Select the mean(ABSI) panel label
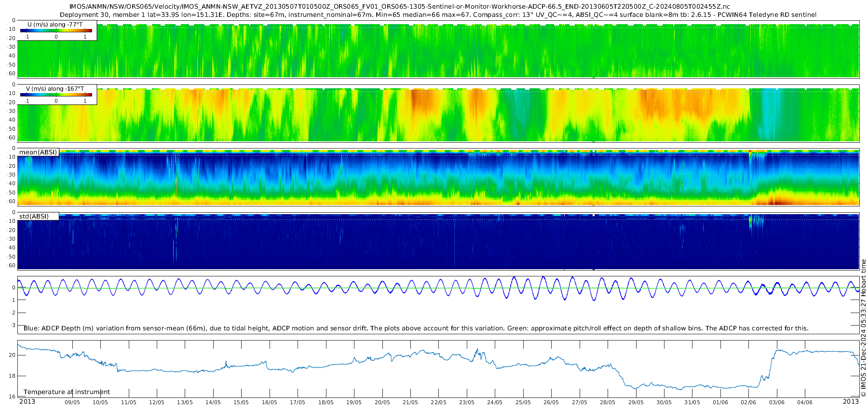 pyautogui.click(x=38, y=152)
